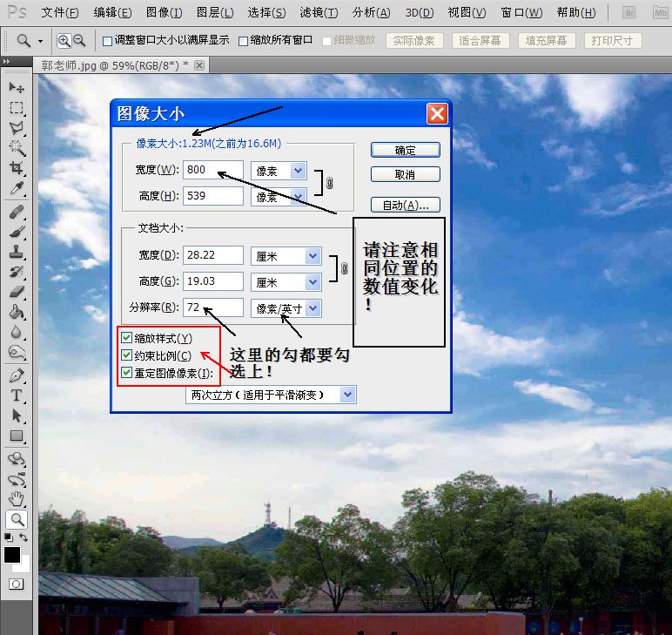The image size is (672, 635).
Task: Open 自动(A)... auto resolution
Action: tap(405, 205)
